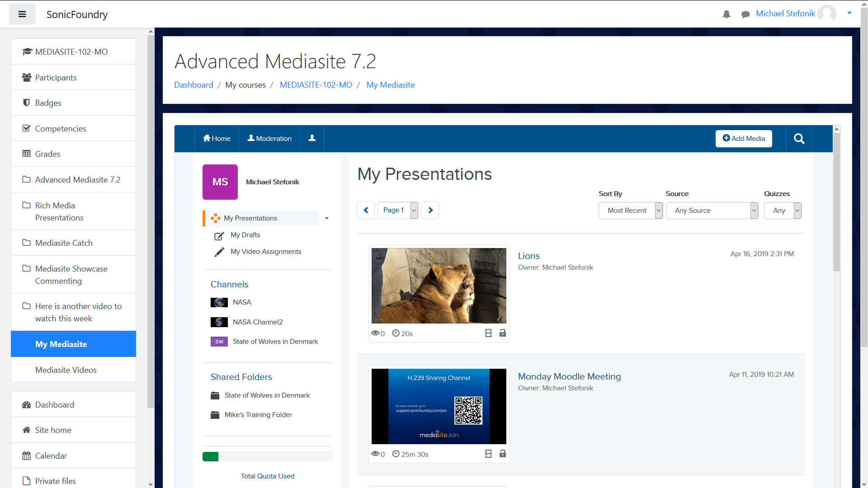Open My Video Assignments

tap(266, 252)
